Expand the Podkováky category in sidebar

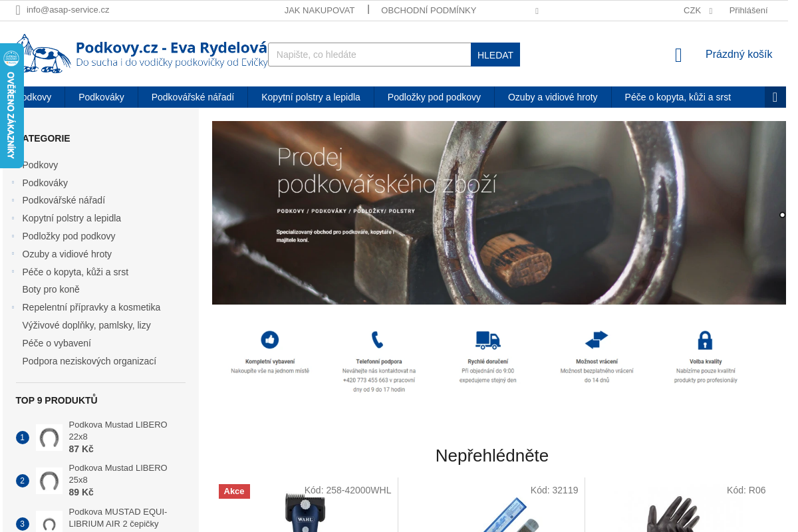[x=13, y=183]
